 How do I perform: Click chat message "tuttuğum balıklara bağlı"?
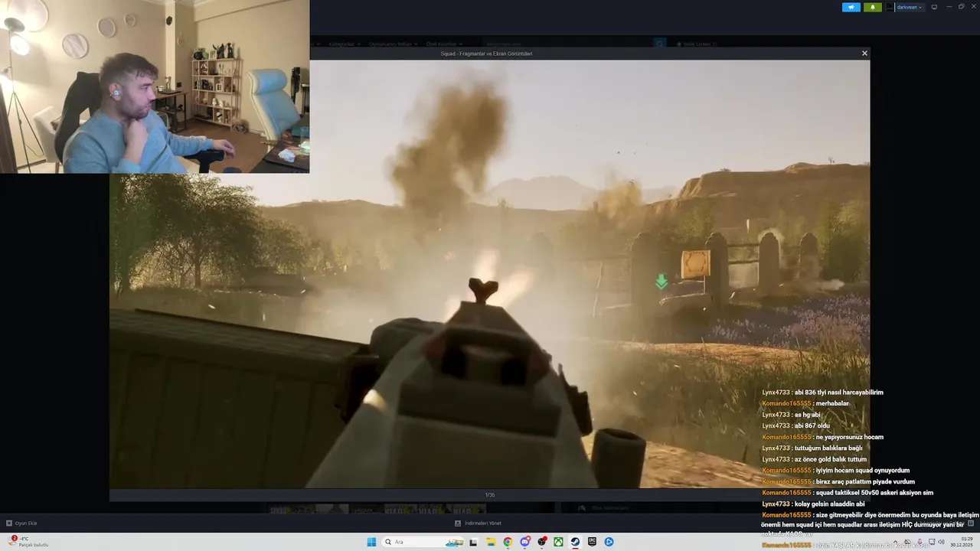tap(828, 448)
